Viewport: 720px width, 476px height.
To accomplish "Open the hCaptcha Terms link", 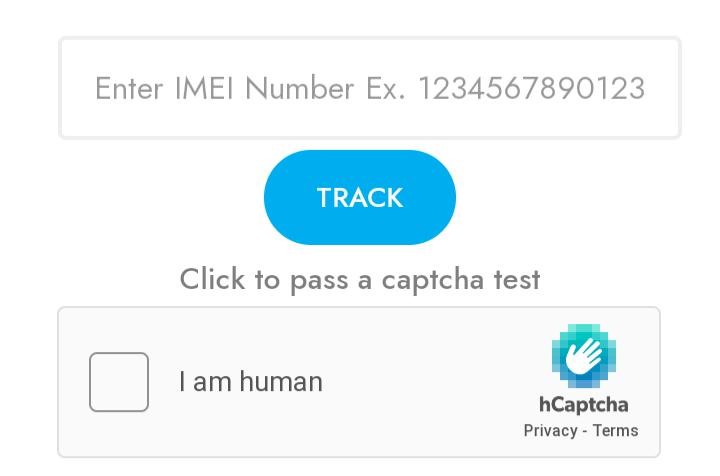I will pyautogui.click(x=615, y=431).
